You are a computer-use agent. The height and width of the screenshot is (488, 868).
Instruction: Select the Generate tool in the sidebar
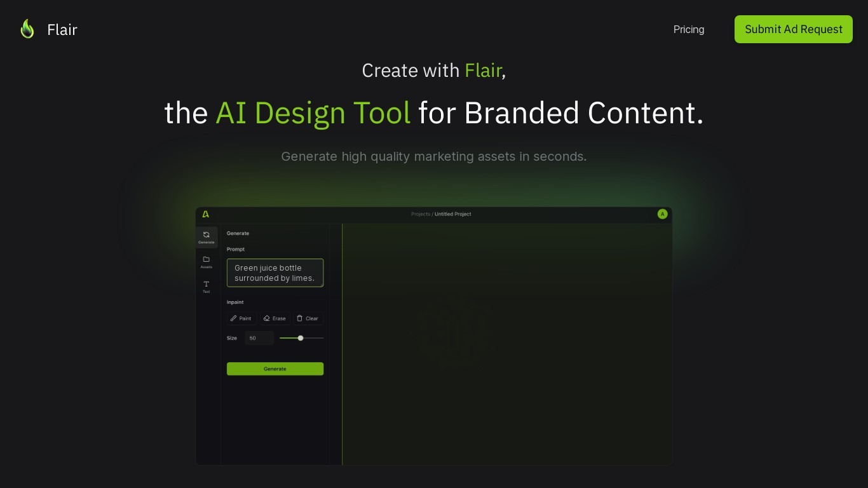pos(206,238)
